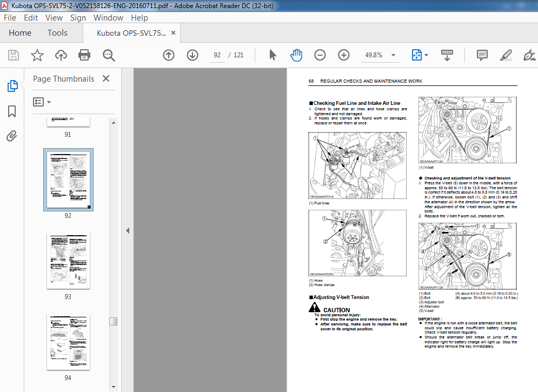Open the Find text magnifier
The image size is (538, 392).
(109, 55)
